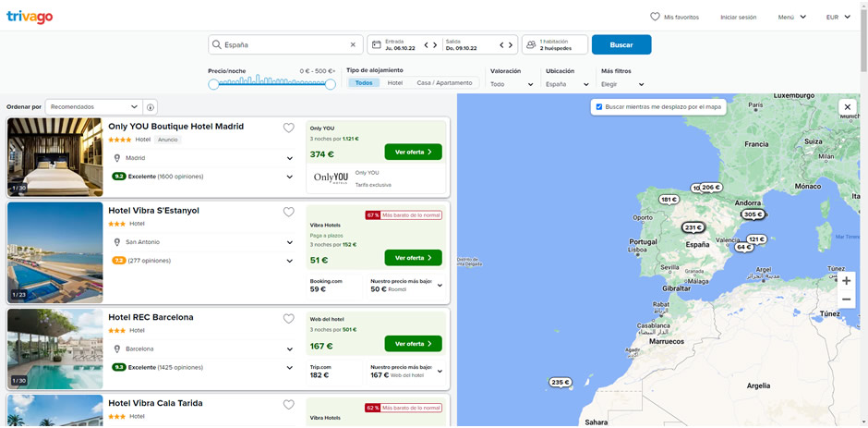Viewport: 868px width, 428px height.
Task: Select the 206 € map price marker
Action: 711,188
